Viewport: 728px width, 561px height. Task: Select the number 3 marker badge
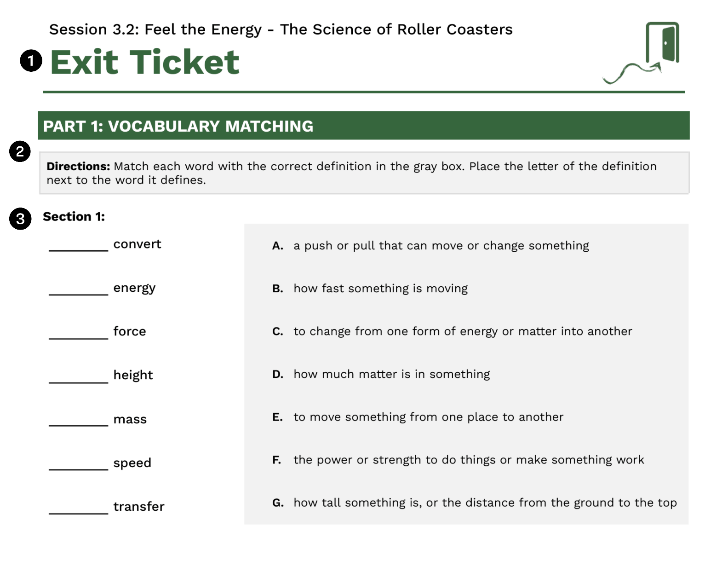click(x=20, y=219)
